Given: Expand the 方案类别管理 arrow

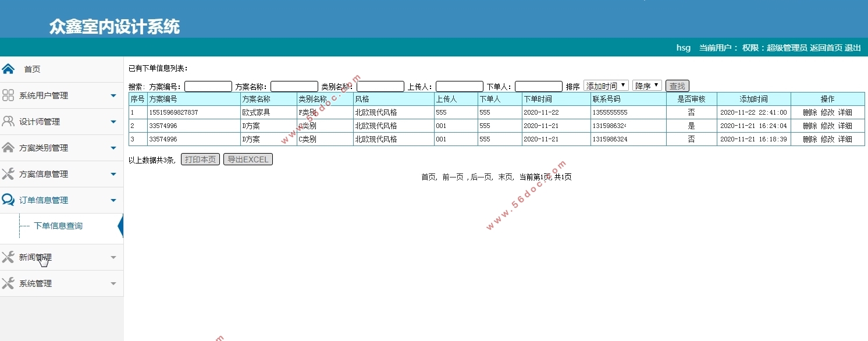Looking at the screenshot, I should [x=113, y=148].
